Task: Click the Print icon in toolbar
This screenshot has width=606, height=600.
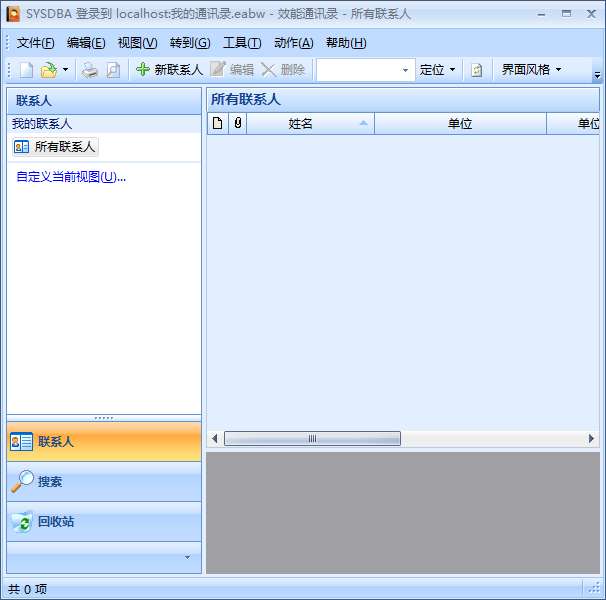Action: 89,70
